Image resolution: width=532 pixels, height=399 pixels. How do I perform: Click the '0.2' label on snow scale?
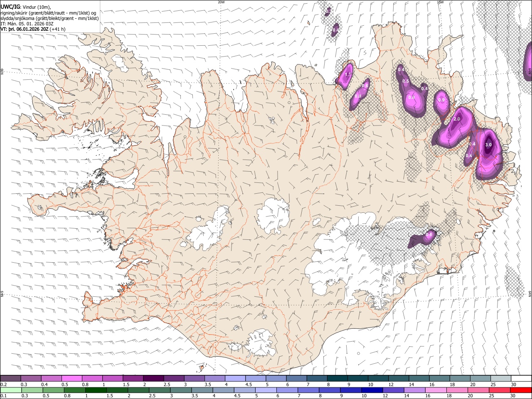(x=3, y=384)
